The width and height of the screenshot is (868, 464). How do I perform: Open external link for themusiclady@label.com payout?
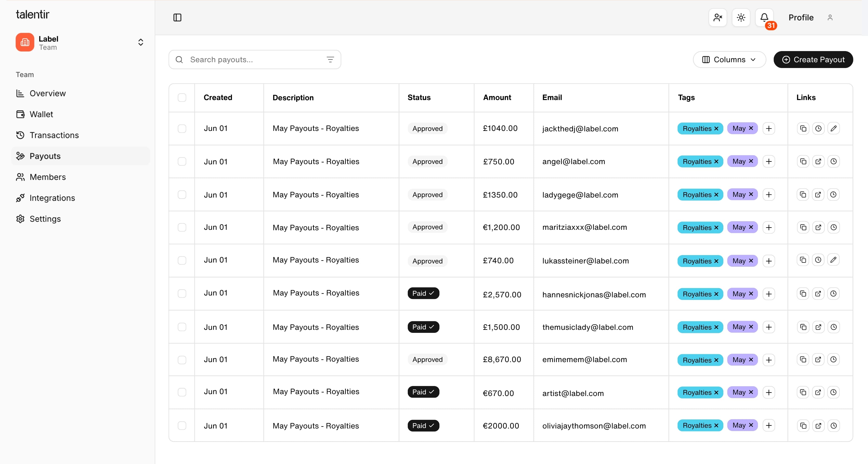click(x=818, y=327)
